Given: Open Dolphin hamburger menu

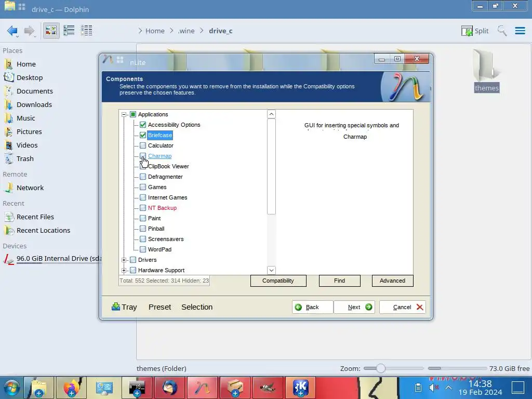Looking at the screenshot, I should click(520, 31).
